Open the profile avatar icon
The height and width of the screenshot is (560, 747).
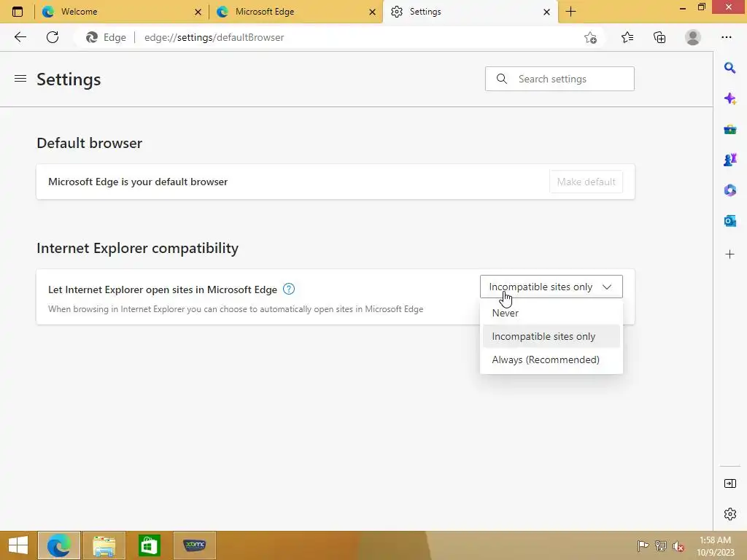(693, 37)
